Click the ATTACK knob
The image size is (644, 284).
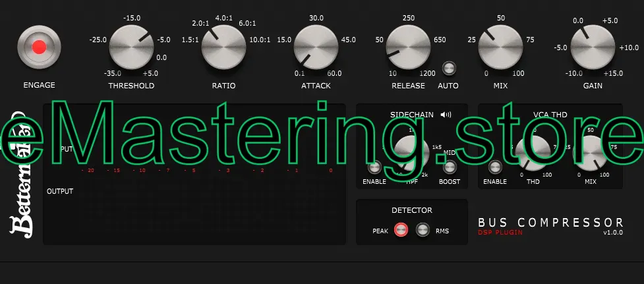pos(316,47)
